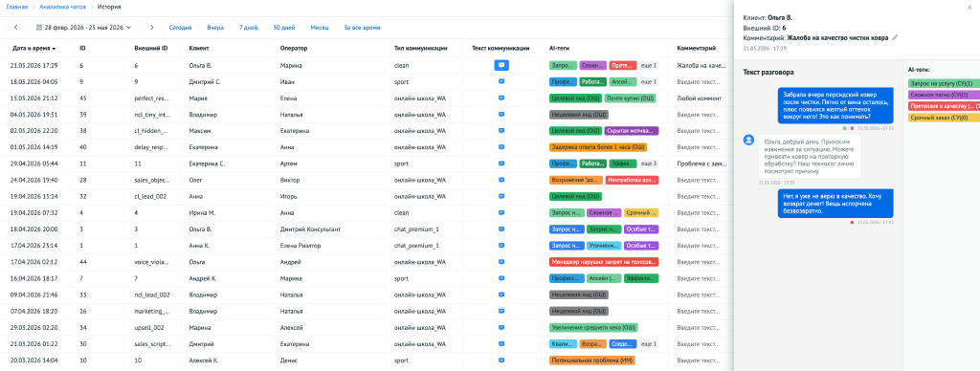This screenshot has width=980, height=371.
Task: Go to previous date period arrow
Action: (15, 28)
